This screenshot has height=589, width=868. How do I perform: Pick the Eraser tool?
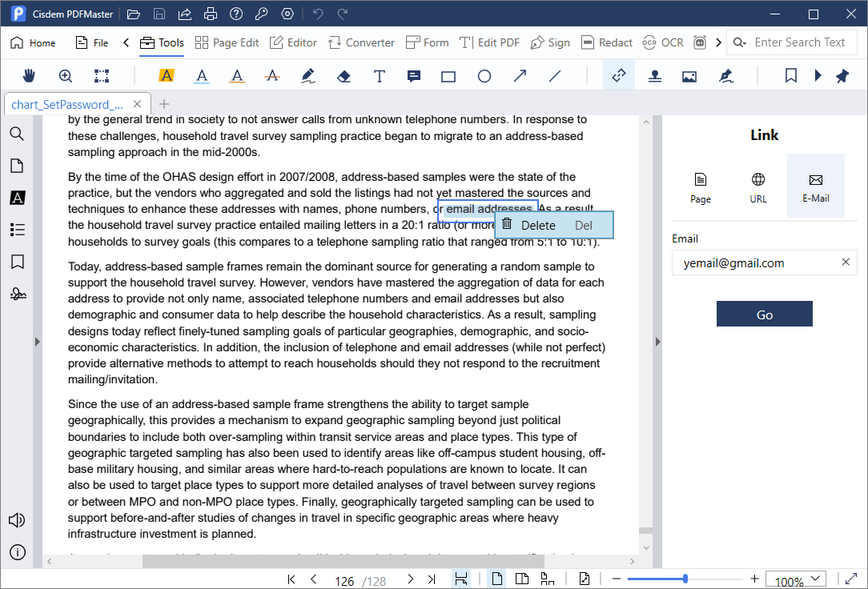point(344,76)
